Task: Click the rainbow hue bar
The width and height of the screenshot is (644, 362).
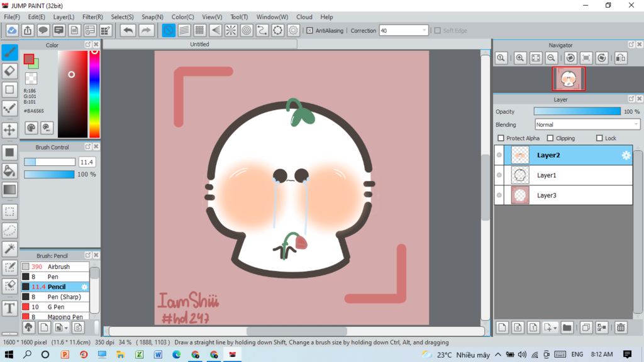Action: (x=94, y=94)
